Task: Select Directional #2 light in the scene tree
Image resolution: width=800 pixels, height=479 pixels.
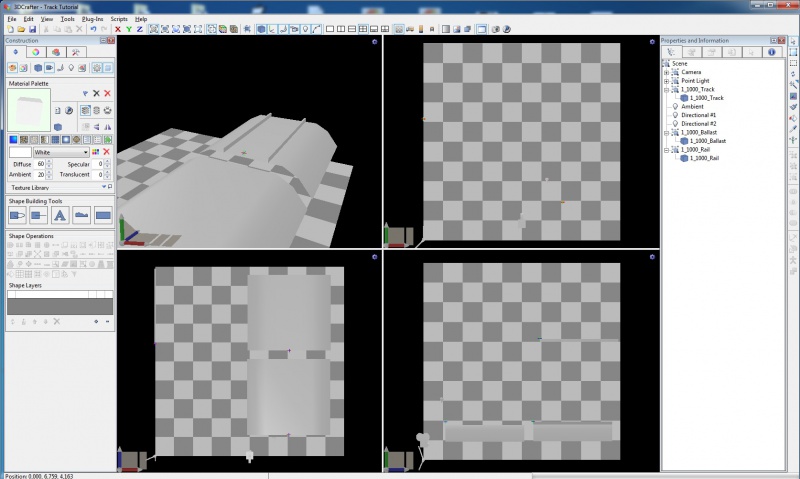Action: pyautogui.click(x=698, y=124)
